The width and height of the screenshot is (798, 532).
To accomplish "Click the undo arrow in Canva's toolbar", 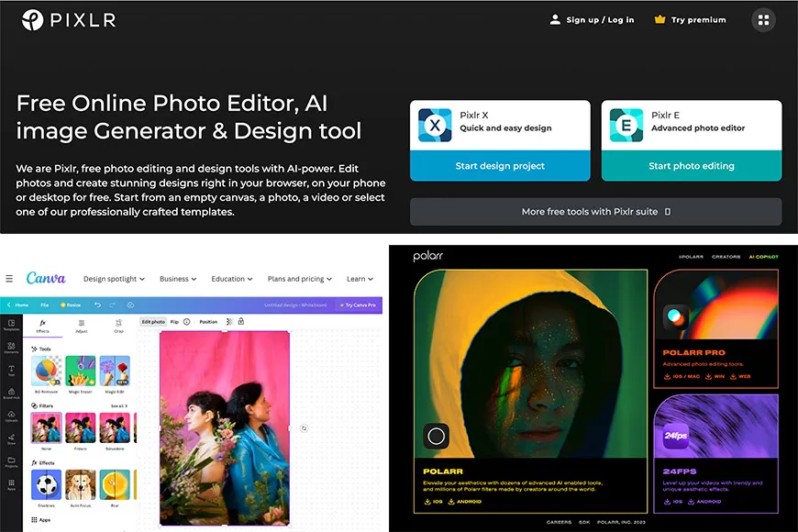I will pyautogui.click(x=96, y=306).
